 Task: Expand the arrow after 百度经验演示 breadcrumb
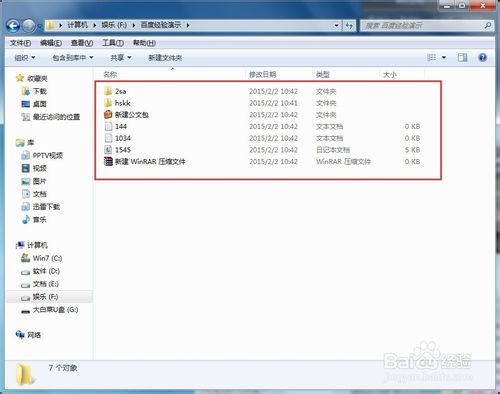(x=188, y=25)
